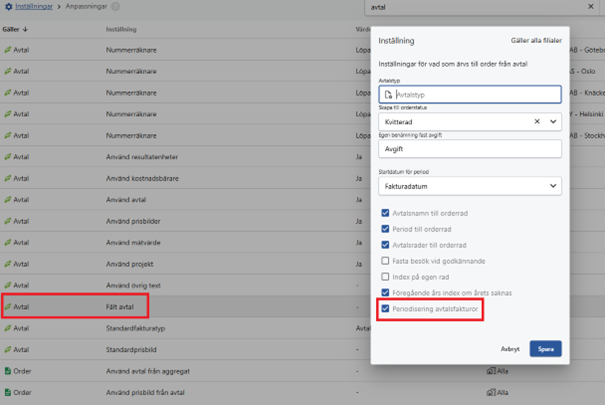
Task: Click Order icon in Använd avtal från aggregat row
Action: point(8,371)
